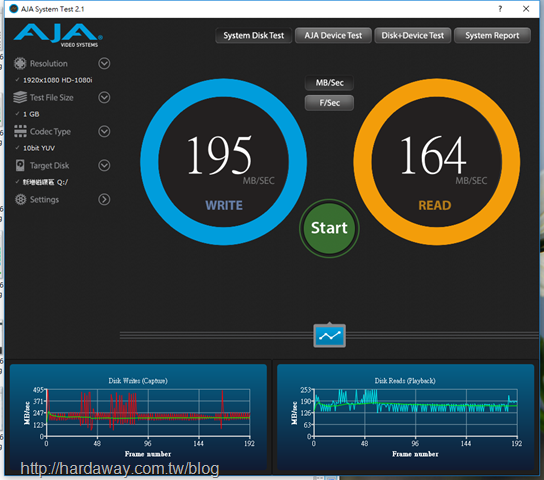Open the System Report tab
This screenshot has height=480, width=544.
tap(492, 35)
